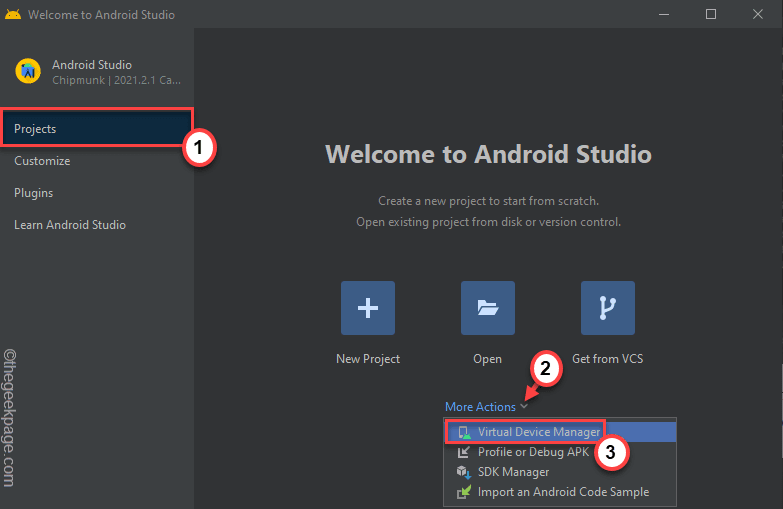Click the Get from VCS label

[608, 359]
